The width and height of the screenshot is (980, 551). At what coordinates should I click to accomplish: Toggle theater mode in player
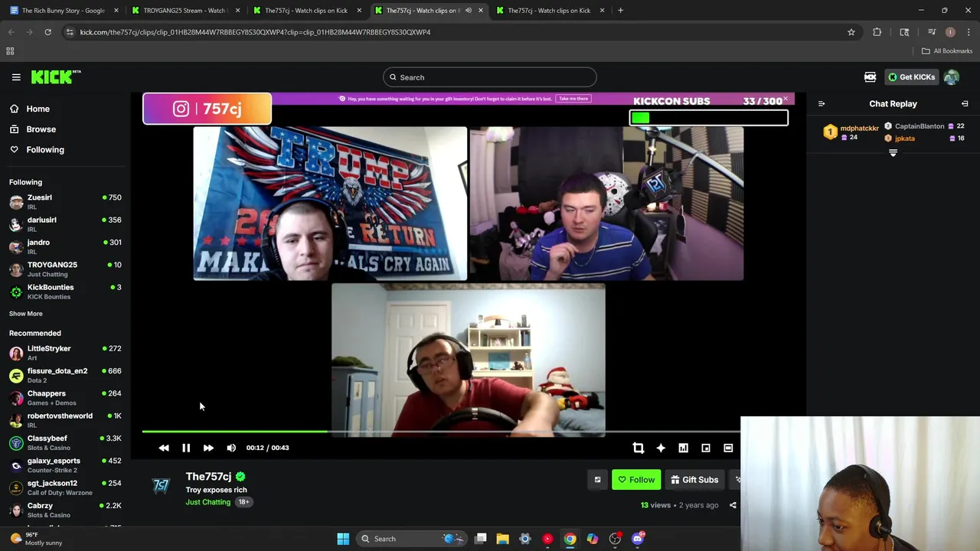coord(728,448)
